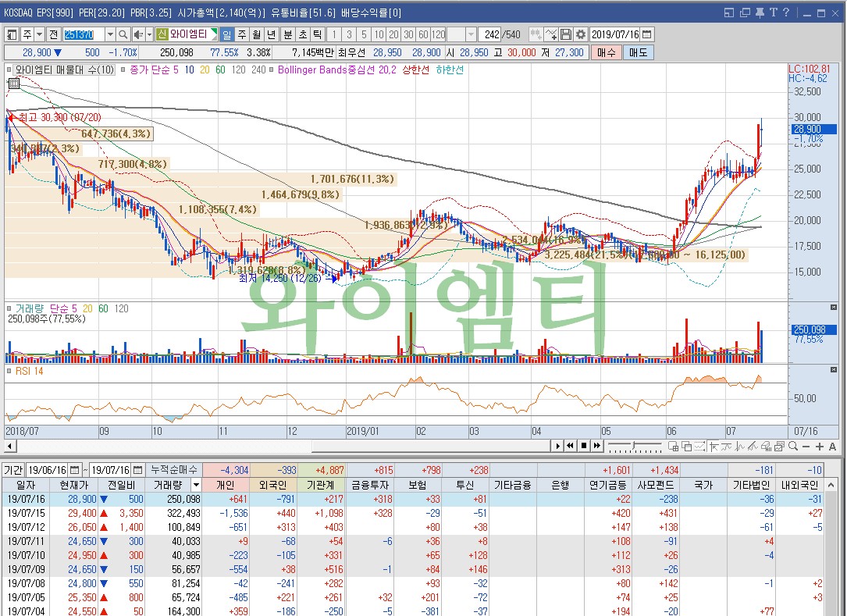Select the 틱 tick period toggle
The width and height of the screenshot is (847, 616).
click(x=317, y=34)
